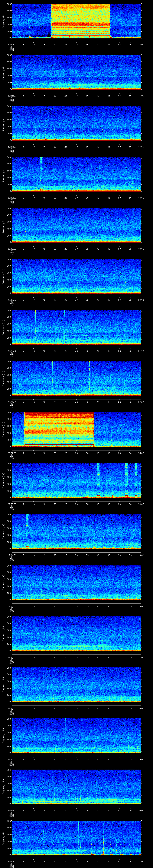Click the 22:17:00 start time label
Viewport: 153px width, 868px height.
[x=12, y=197]
